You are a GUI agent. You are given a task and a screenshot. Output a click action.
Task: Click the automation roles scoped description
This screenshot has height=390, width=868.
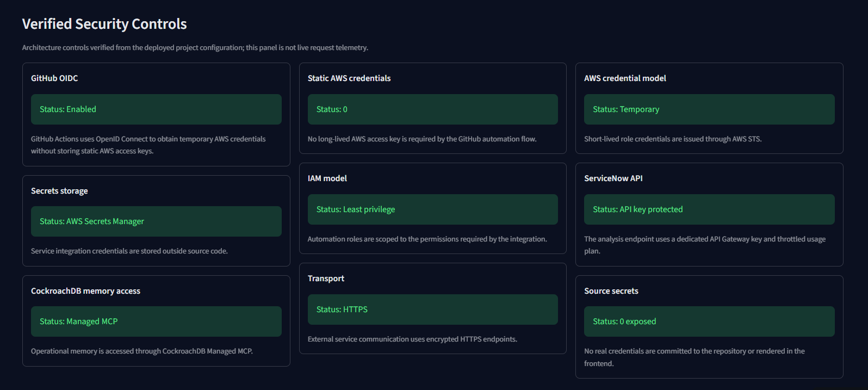427,239
